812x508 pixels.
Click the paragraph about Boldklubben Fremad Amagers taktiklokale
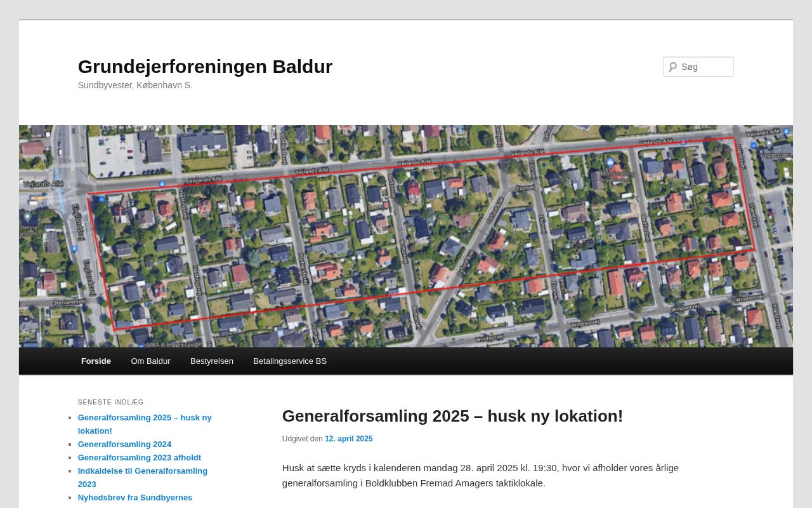(x=480, y=476)
